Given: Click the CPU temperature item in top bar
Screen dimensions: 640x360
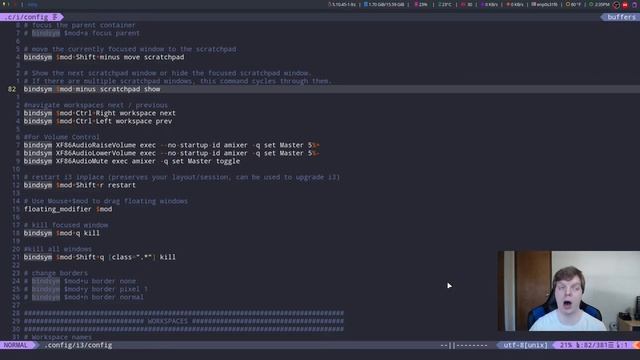Looking at the screenshot, I should 445,4.
